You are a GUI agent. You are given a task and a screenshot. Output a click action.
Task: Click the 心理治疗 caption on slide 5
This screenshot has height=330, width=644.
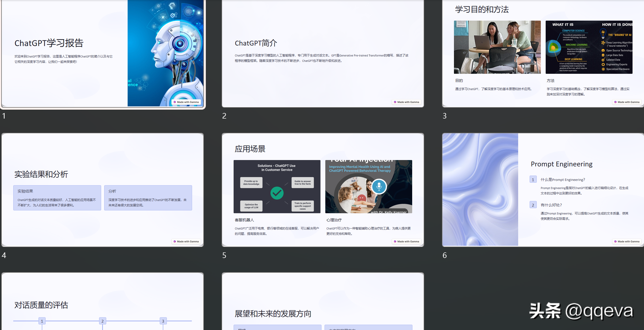pos(334,220)
